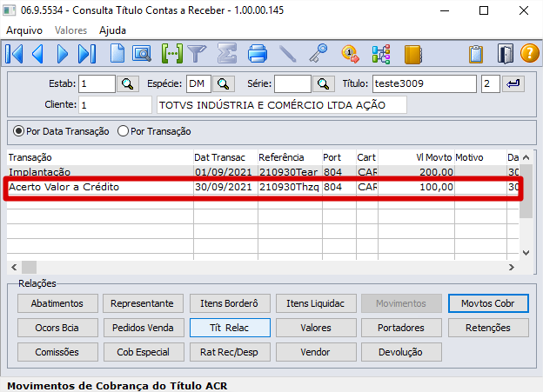This screenshot has height=392, width=543.
Task: Click the Itens Liquidac button
Action: (x=316, y=303)
